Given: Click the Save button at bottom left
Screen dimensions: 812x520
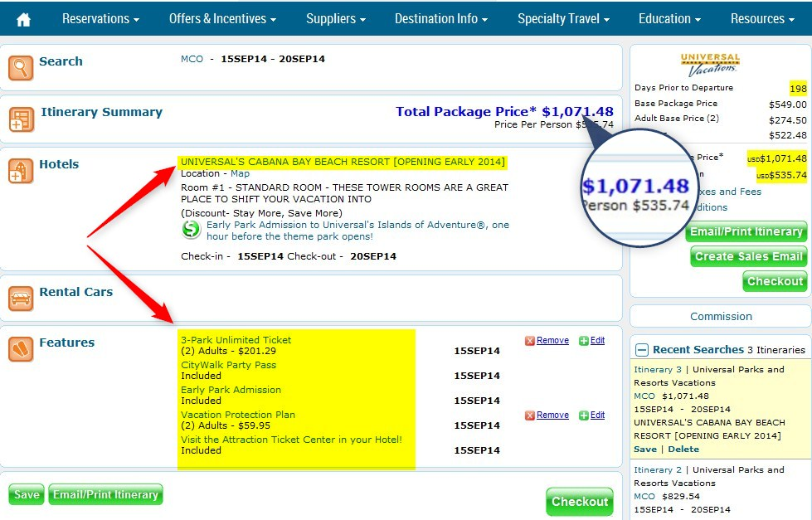Looking at the screenshot, I should click(x=27, y=494).
